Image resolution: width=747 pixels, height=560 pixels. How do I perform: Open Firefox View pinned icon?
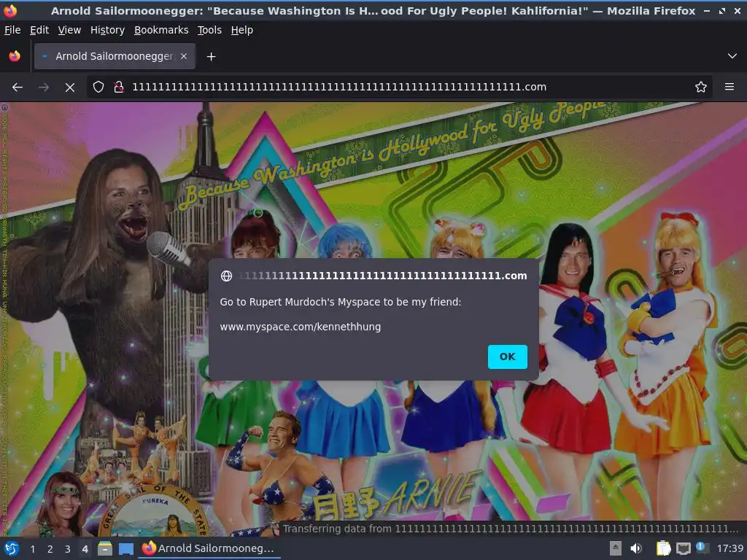15,56
